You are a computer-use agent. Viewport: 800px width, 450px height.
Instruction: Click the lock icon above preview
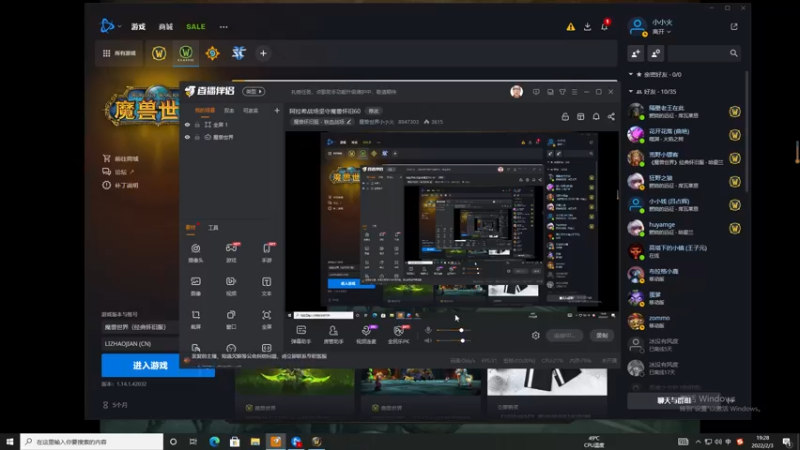[565, 117]
